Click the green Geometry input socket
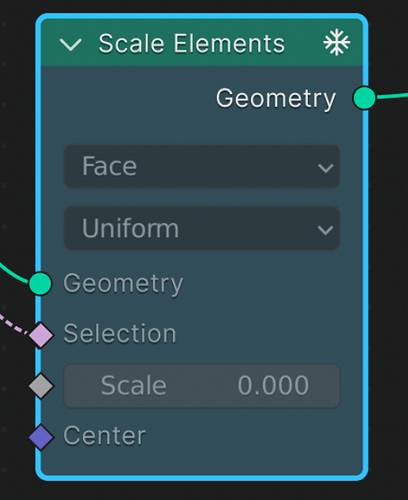The width and height of the screenshot is (408, 500). pyautogui.click(x=40, y=283)
